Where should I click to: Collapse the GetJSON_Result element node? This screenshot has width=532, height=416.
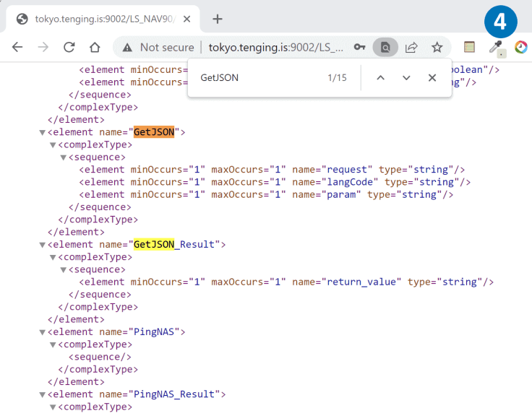(43, 245)
